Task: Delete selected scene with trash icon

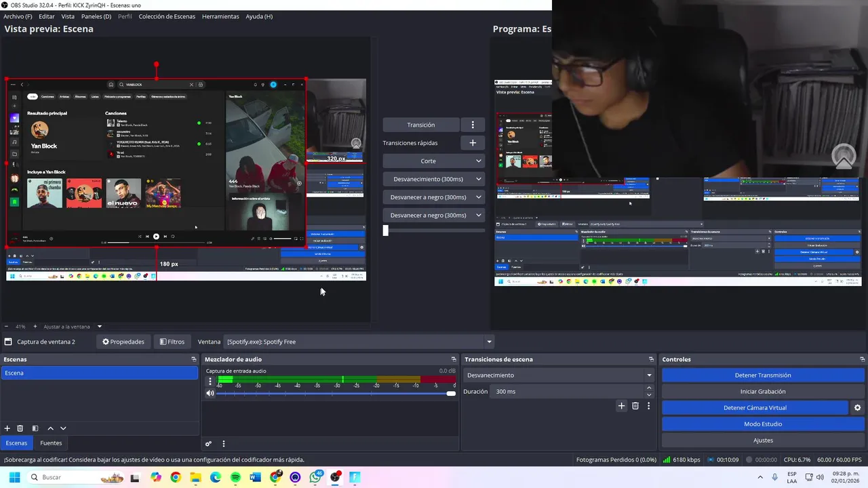Action: (20, 428)
